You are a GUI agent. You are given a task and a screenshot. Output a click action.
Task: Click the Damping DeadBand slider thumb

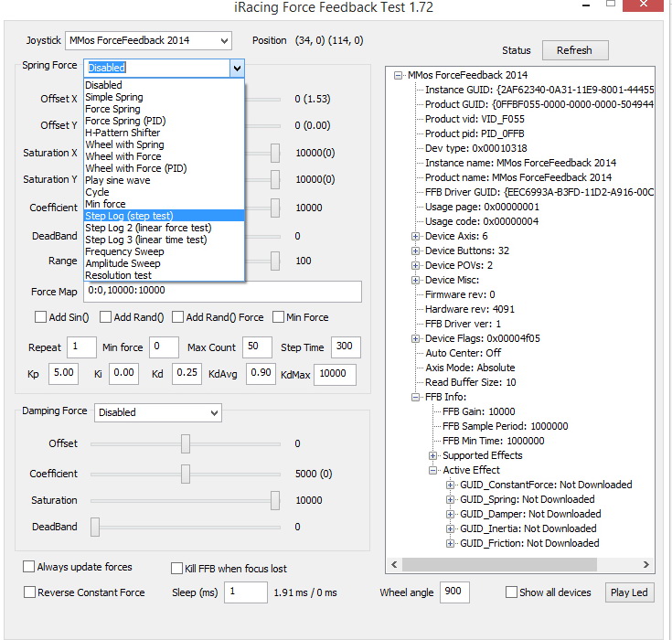click(x=95, y=528)
